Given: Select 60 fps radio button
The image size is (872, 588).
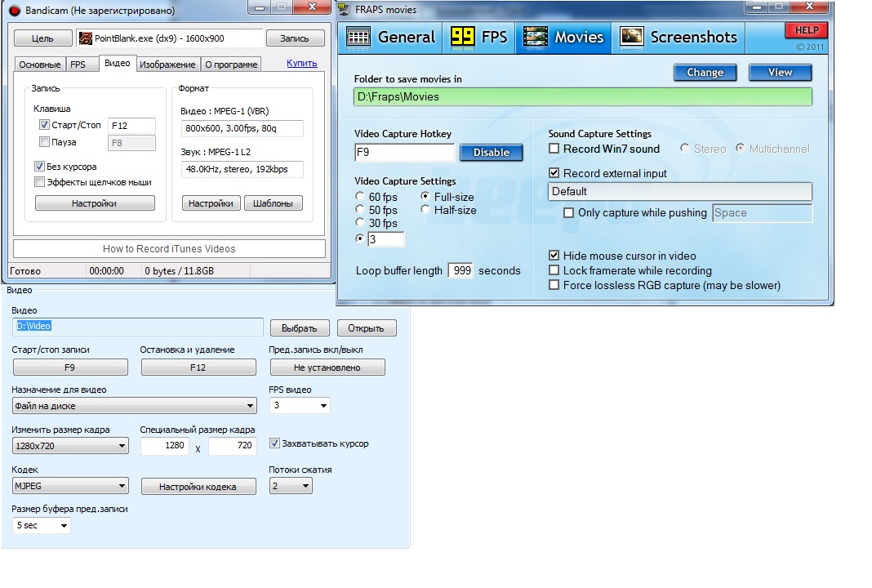Looking at the screenshot, I should [360, 196].
